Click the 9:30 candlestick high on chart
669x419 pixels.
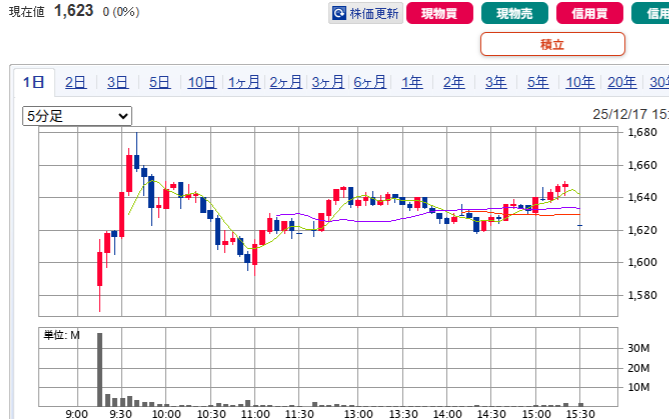[136, 136]
